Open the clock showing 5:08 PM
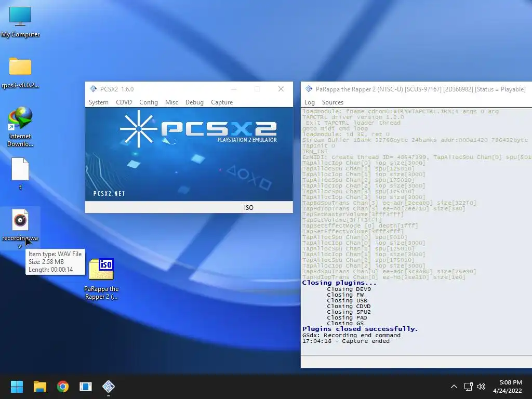532x399 pixels. pos(507,387)
